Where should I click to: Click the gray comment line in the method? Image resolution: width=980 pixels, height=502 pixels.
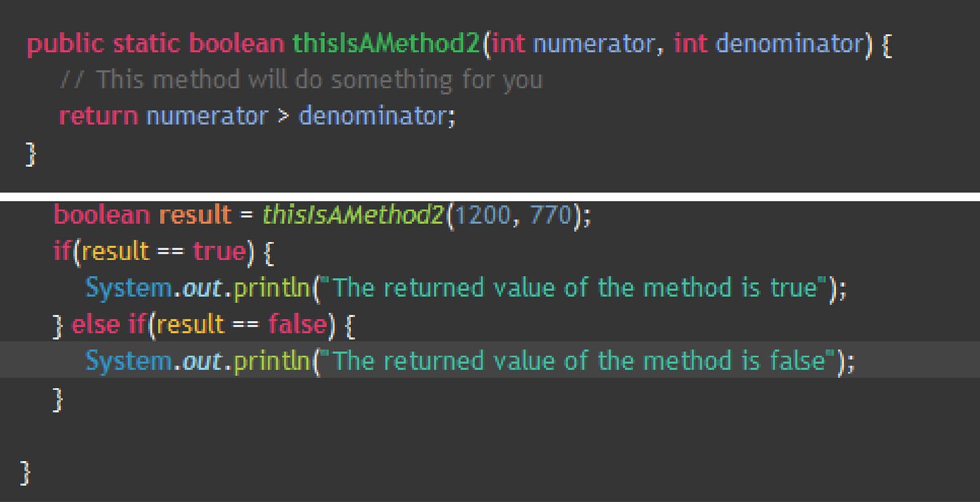point(301,80)
